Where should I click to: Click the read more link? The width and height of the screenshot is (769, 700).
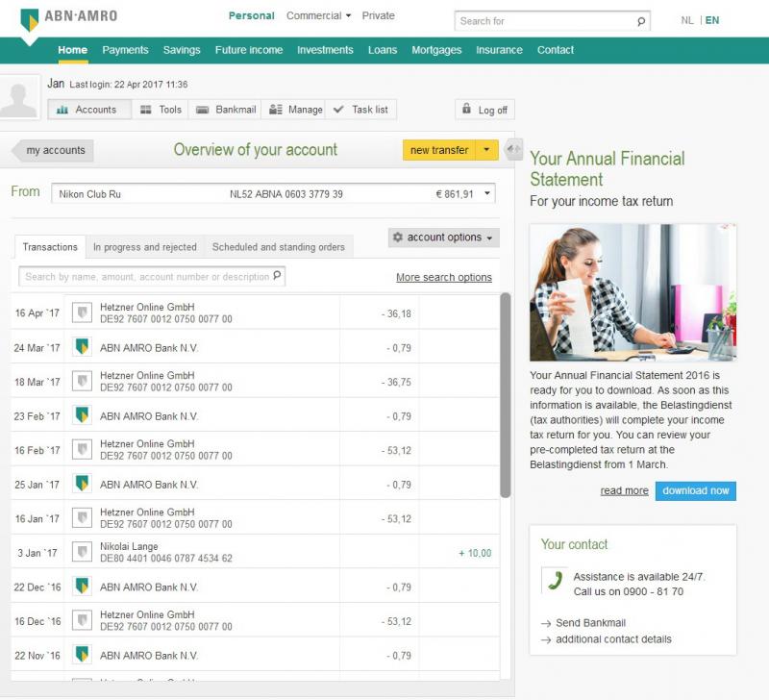[624, 490]
